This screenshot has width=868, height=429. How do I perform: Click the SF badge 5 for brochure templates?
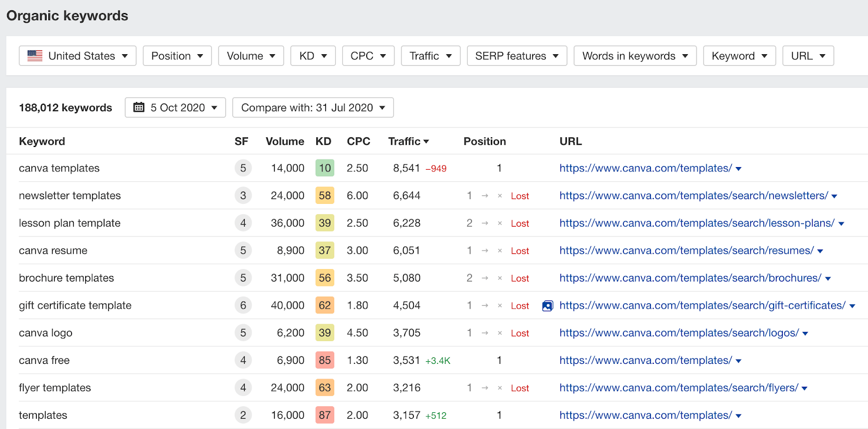click(243, 278)
